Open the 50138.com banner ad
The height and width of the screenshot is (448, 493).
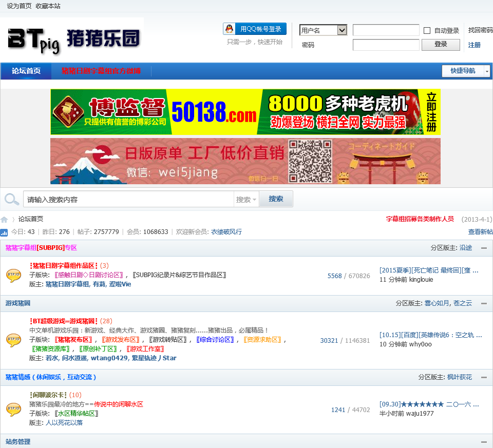coord(245,112)
